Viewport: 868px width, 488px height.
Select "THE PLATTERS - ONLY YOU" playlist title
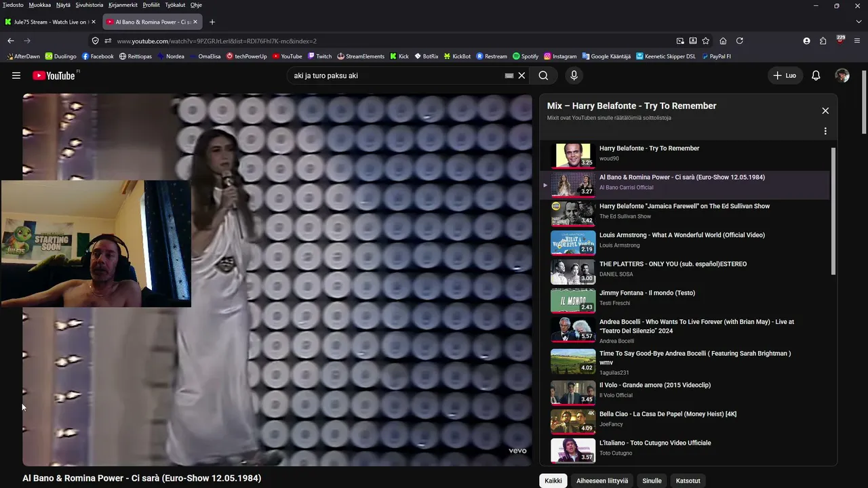point(673,264)
